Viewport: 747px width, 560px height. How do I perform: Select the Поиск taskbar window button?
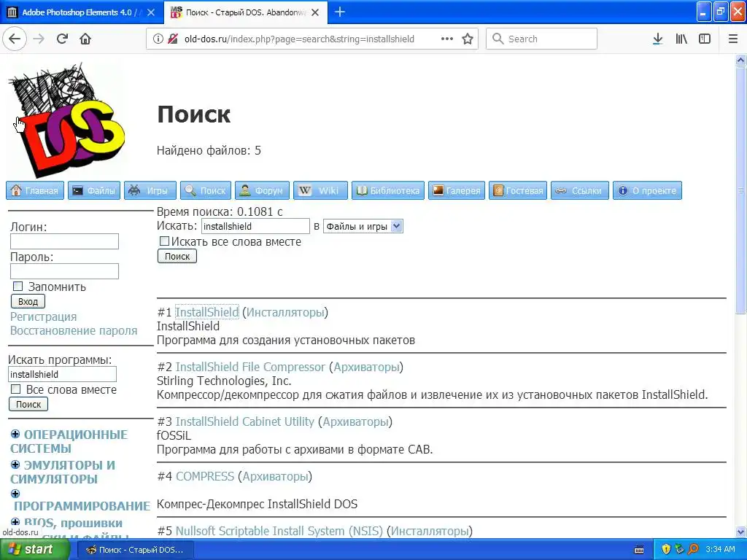(x=134, y=550)
